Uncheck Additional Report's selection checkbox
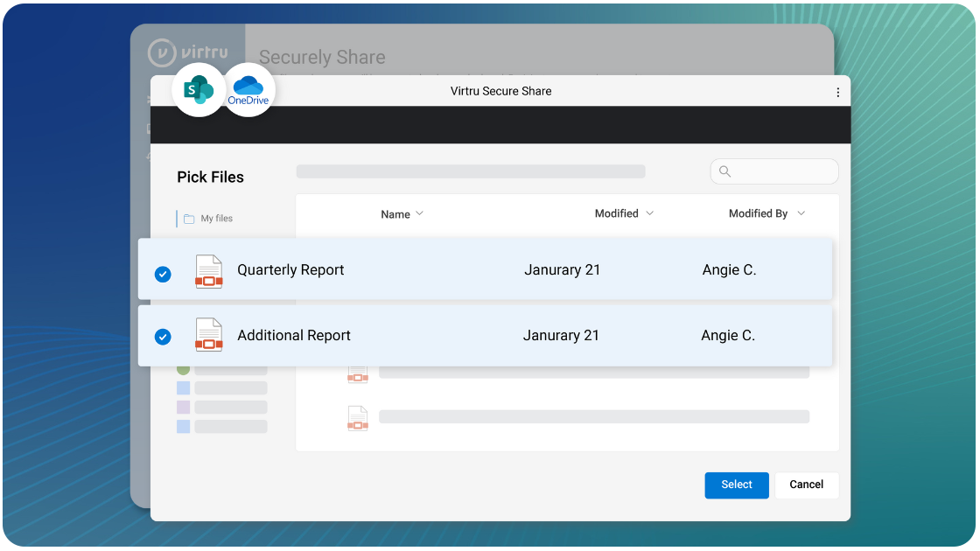The image size is (980, 551). pyautogui.click(x=163, y=337)
